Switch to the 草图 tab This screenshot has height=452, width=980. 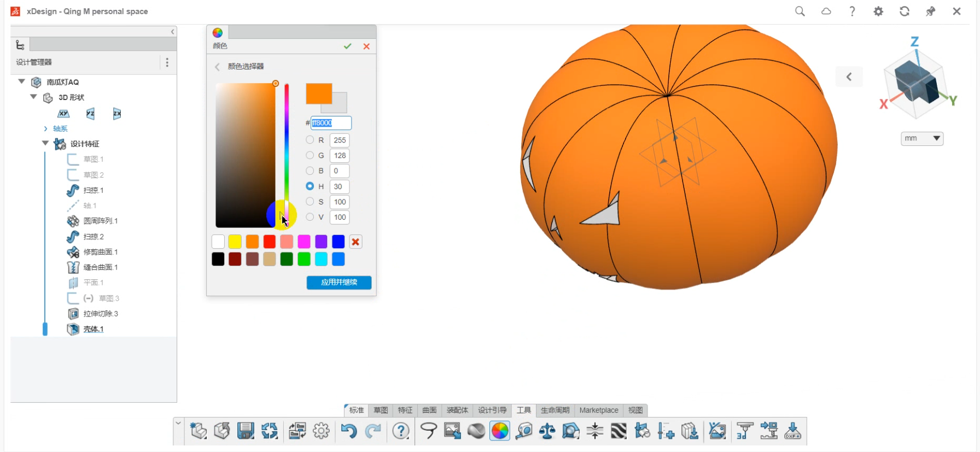point(381,410)
